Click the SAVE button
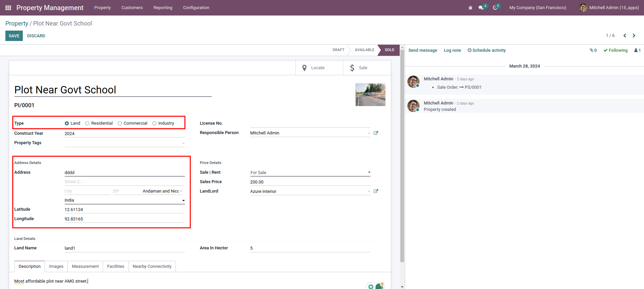This screenshot has height=289, width=644. point(14,36)
